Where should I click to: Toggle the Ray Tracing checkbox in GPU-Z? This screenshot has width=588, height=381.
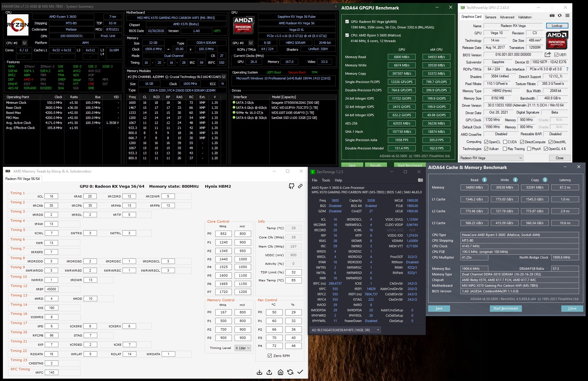505,149
